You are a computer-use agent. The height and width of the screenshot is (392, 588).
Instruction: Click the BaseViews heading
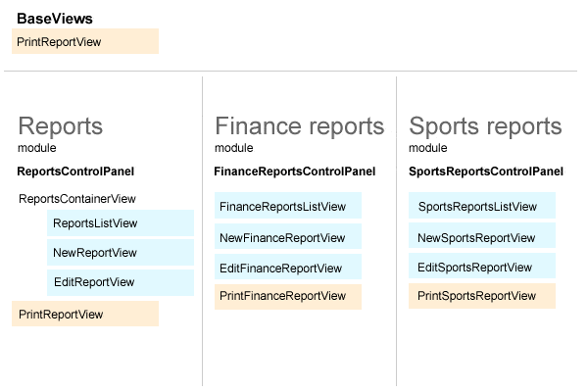coord(55,19)
